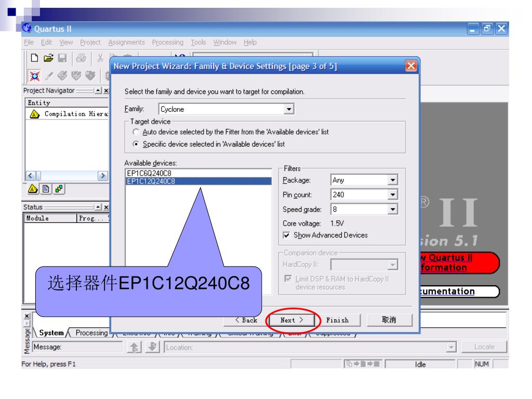Open the Assignments menu

point(127,42)
